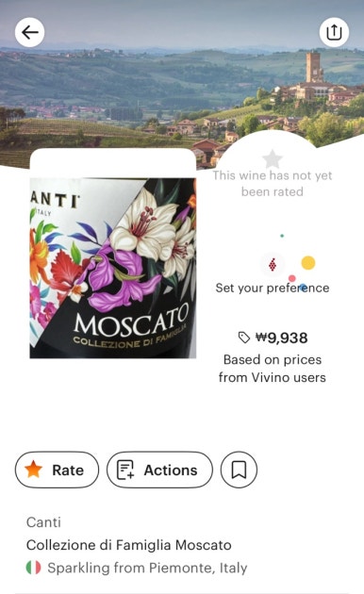This screenshot has width=364, height=594.
Task: Tap the Italian flag icon
Action: point(33,568)
